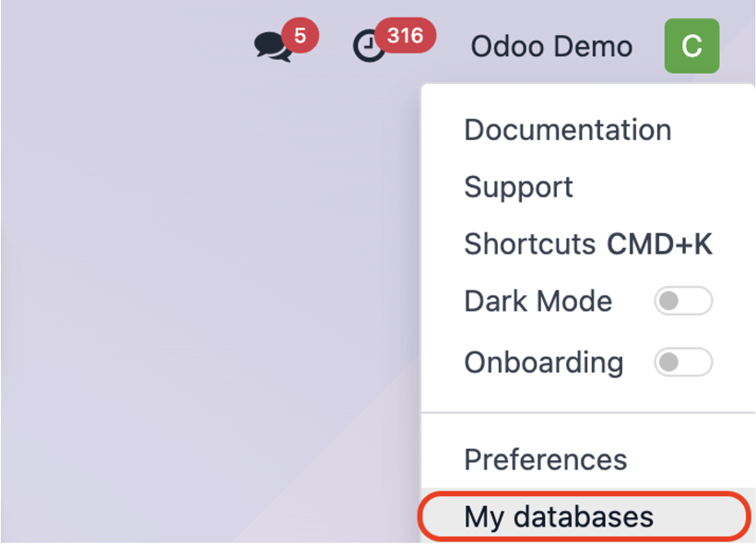Click the divider line above Preferences
Screen dimensions: 756x544
(588, 413)
